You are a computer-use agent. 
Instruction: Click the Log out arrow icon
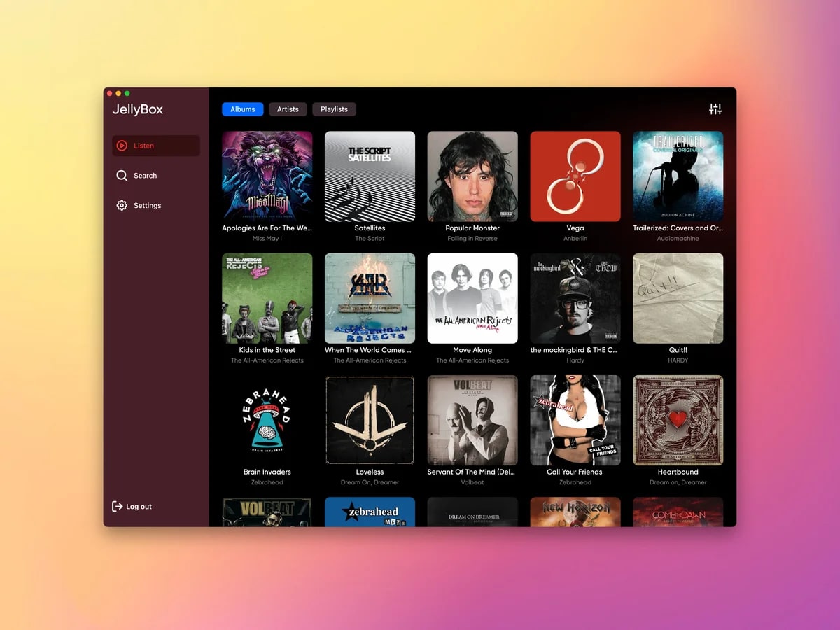coord(117,506)
